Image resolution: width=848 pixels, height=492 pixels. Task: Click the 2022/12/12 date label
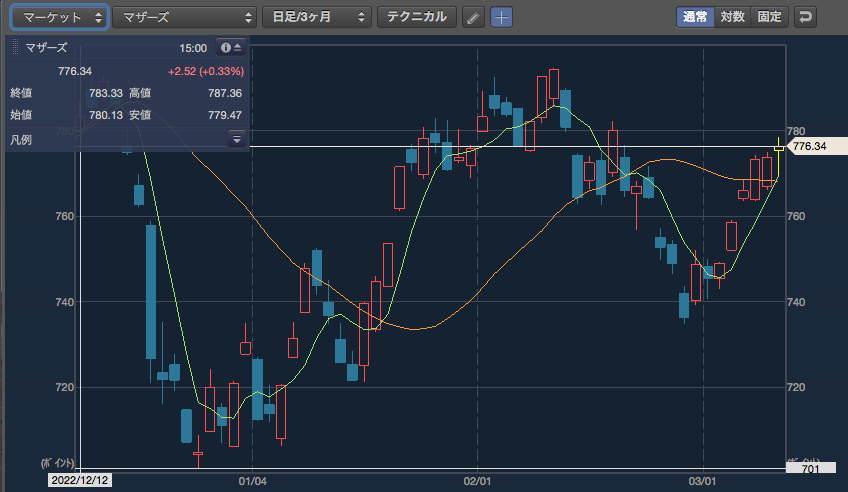(80, 480)
